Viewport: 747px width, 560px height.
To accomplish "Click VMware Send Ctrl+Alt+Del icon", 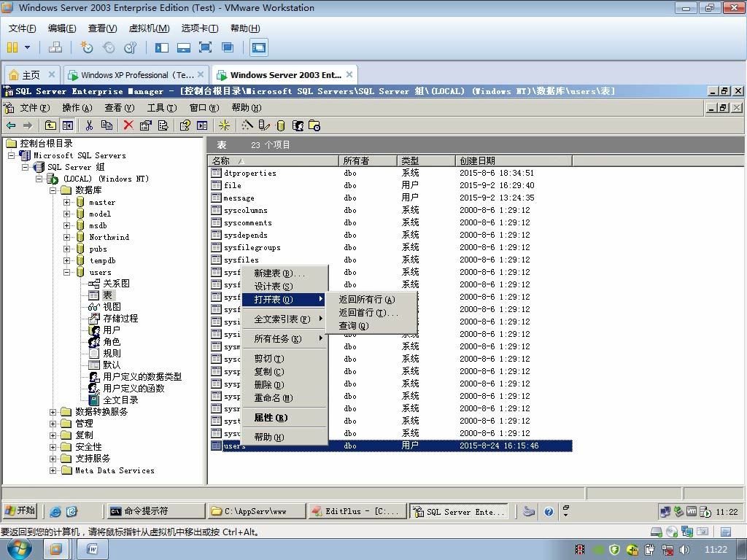I will coord(55,47).
